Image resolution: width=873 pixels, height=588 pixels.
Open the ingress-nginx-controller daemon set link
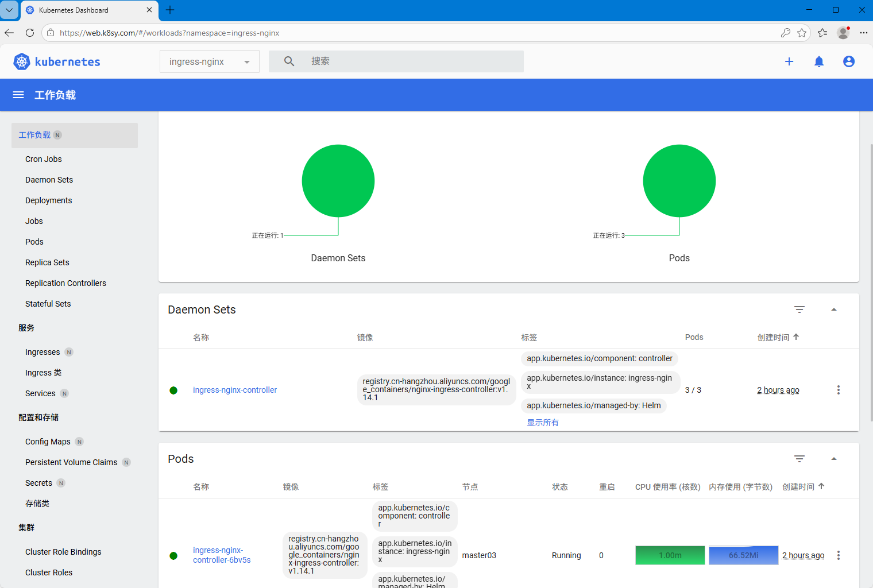[x=235, y=390]
